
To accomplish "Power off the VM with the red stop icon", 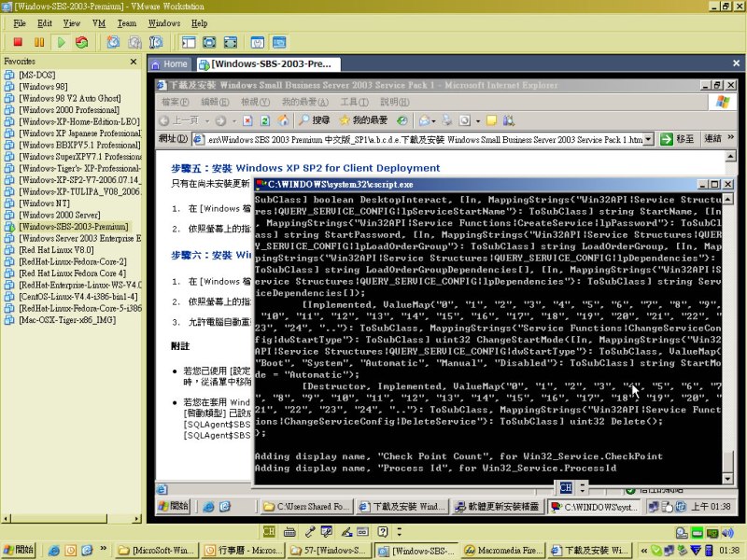I will [x=18, y=42].
